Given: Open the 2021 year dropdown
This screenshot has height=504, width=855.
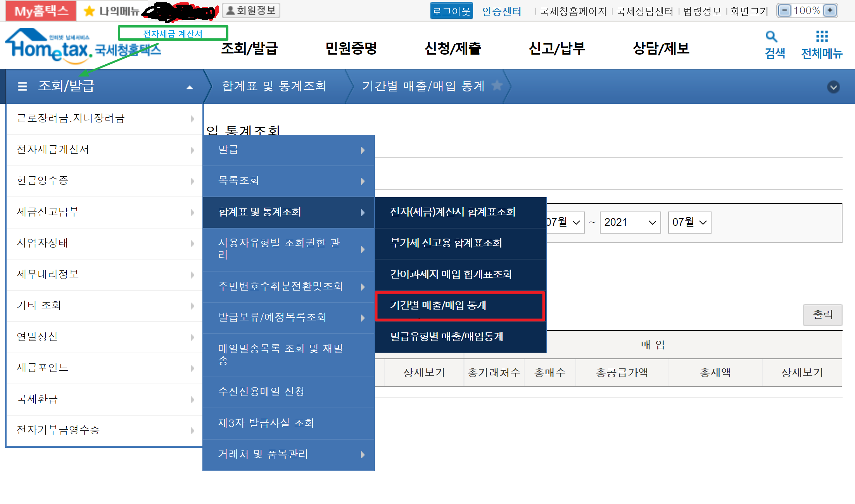Looking at the screenshot, I should (x=630, y=222).
